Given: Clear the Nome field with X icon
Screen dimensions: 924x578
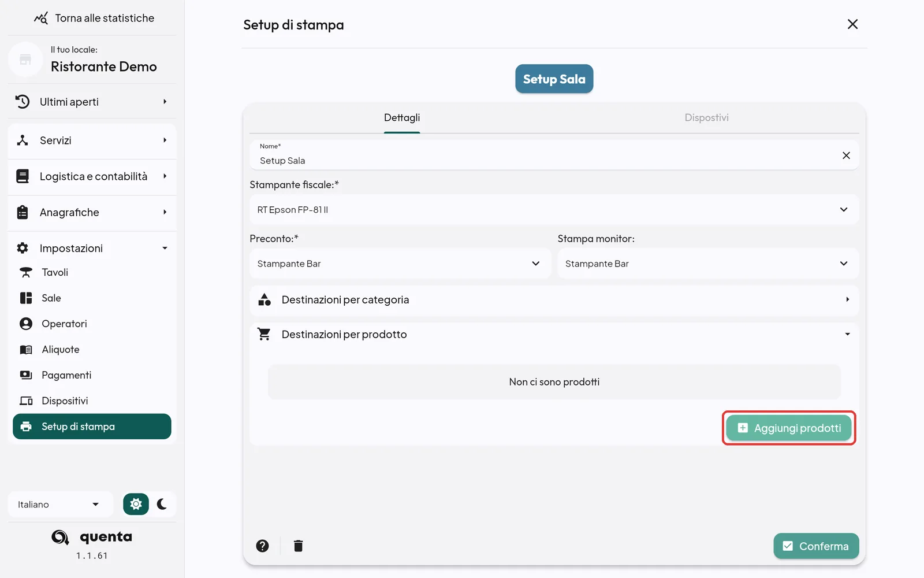Looking at the screenshot, I should (846, 155).
